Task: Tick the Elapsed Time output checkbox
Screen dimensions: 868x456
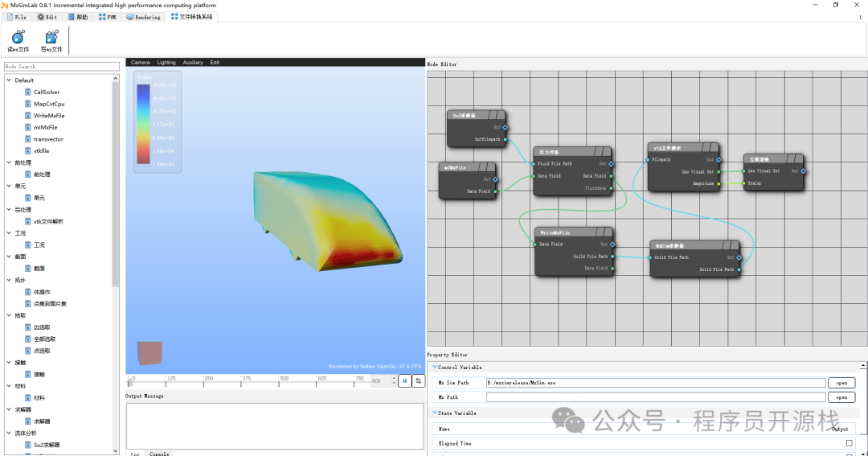Action: pos(849,443)
